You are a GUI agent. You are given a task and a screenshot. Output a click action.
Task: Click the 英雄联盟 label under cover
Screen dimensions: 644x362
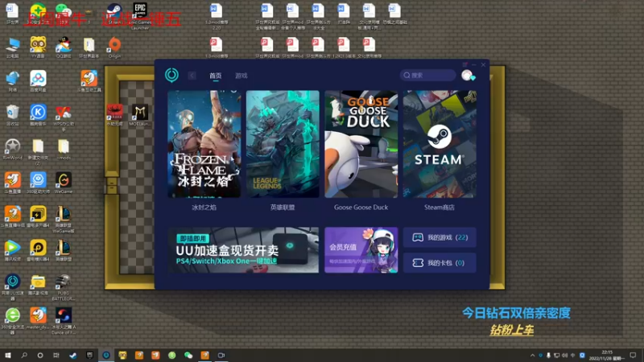click(x=283, y=208)
